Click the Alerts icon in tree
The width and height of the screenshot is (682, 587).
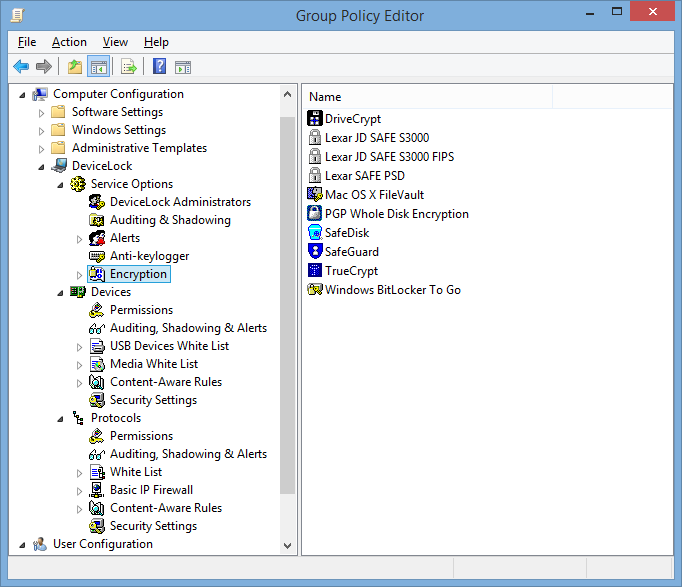(97, 238)
